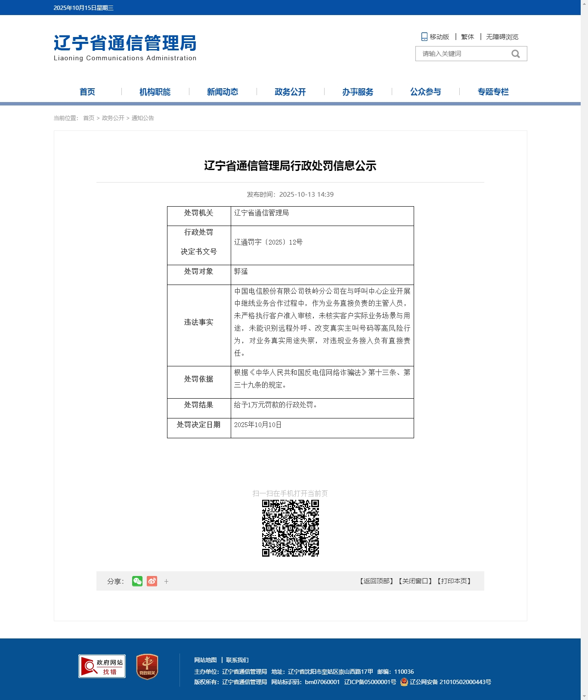Open 辽公网安备 21010502000443号 link
Viewport: 588px width, 700px height.
[450, 682]
